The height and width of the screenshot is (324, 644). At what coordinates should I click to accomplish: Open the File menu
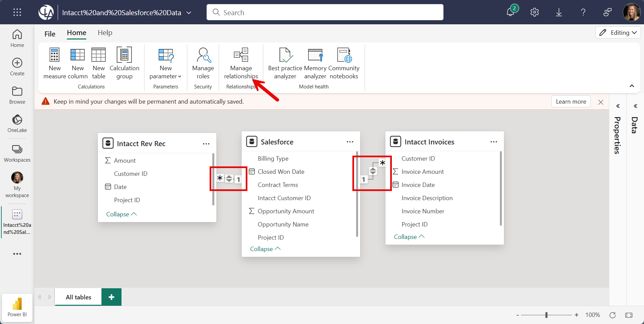[50, 34]
